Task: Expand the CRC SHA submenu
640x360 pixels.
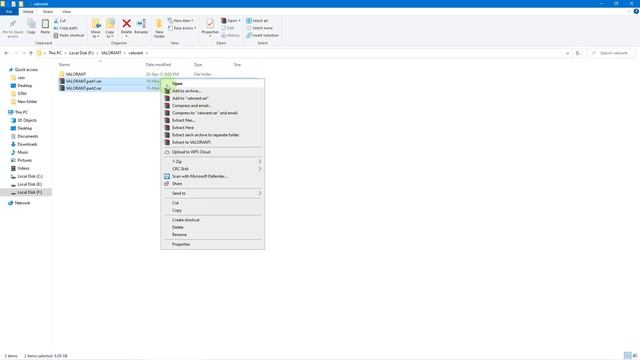Action: pos(212,169)
